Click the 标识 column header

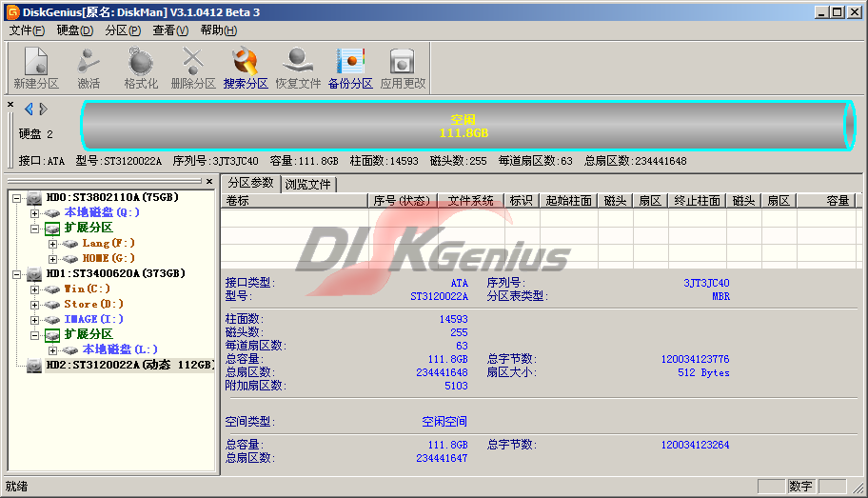522,201
